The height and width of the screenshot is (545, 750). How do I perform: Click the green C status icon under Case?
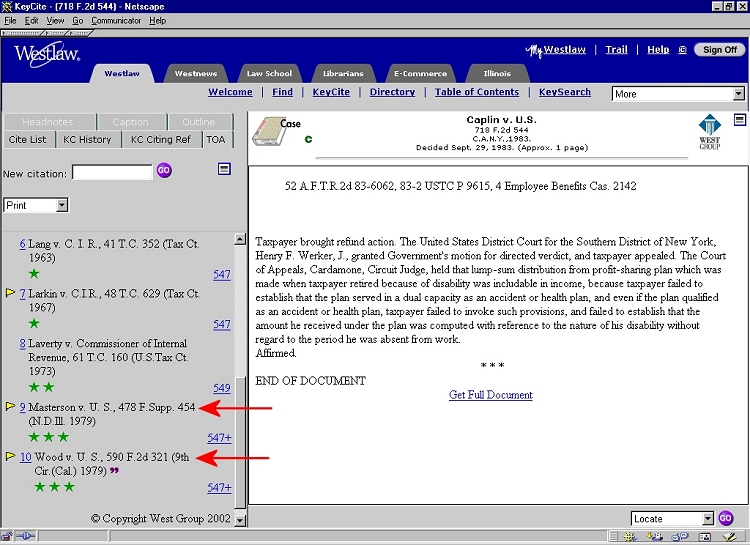[308, 139]
